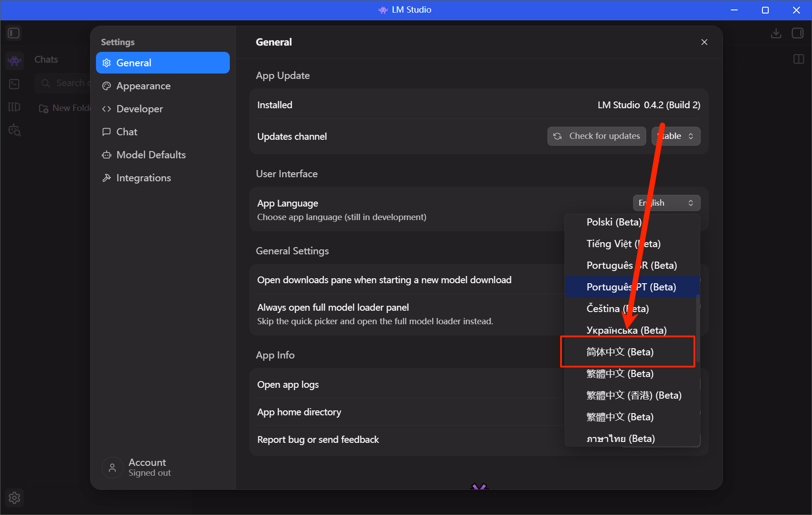Collapse the English app language dropdown
812x515 pixels.
[x=666, y=203]
